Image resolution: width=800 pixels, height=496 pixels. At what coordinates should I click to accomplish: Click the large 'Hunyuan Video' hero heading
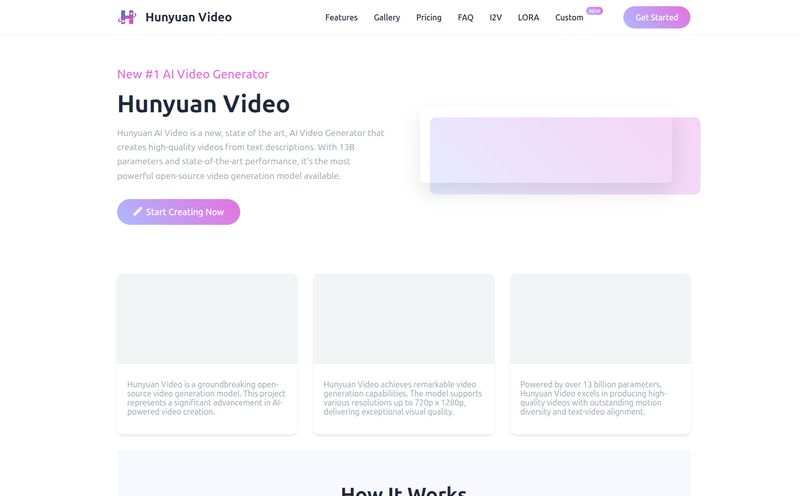point(204,104)
